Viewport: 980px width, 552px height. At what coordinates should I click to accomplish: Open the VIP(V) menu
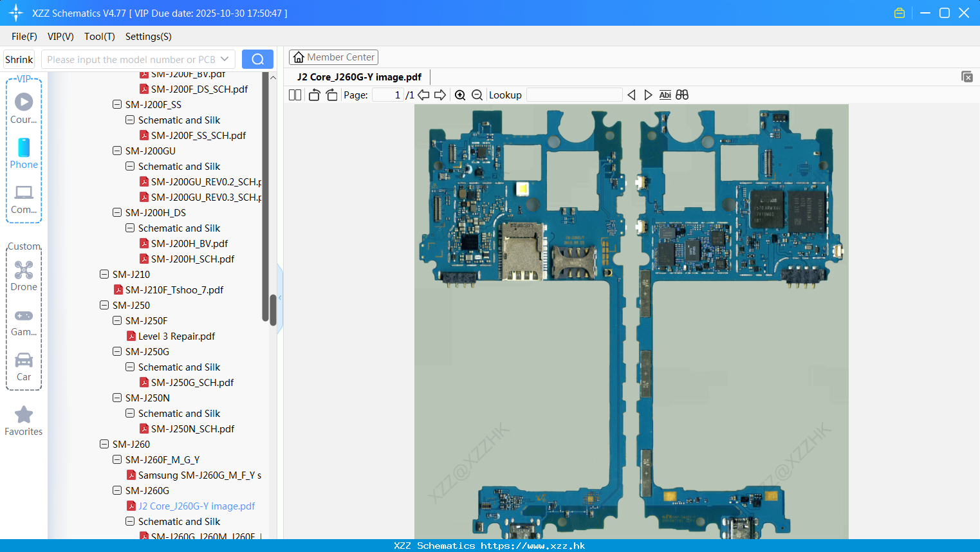point(60,37)
